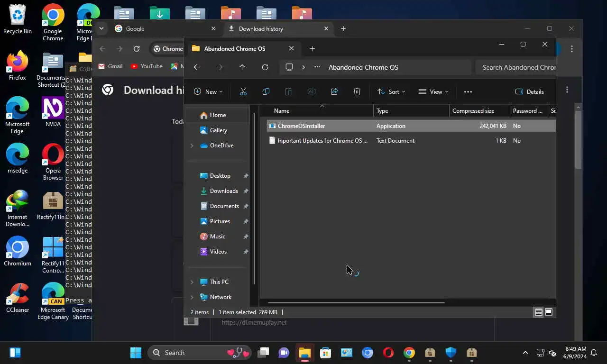Viewport: 607px width, 364px height.
Task: Click the PC monitor icon in address bar
Action: point(289,67)
